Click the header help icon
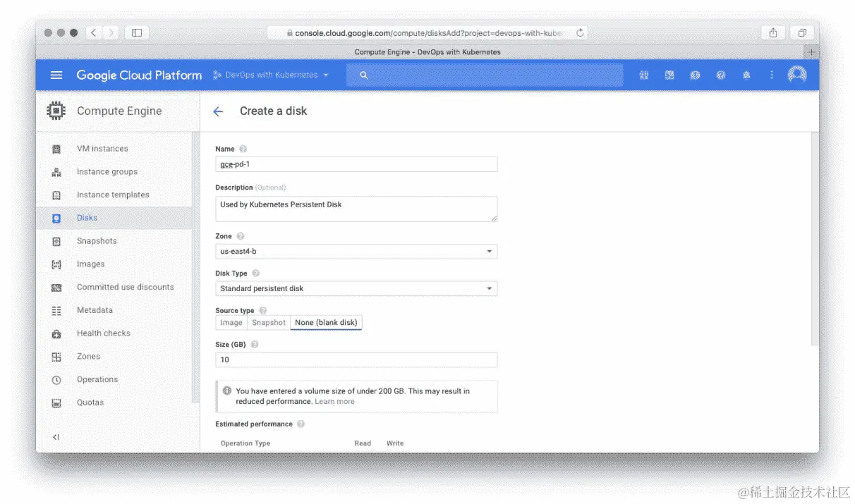 [720, 75]
